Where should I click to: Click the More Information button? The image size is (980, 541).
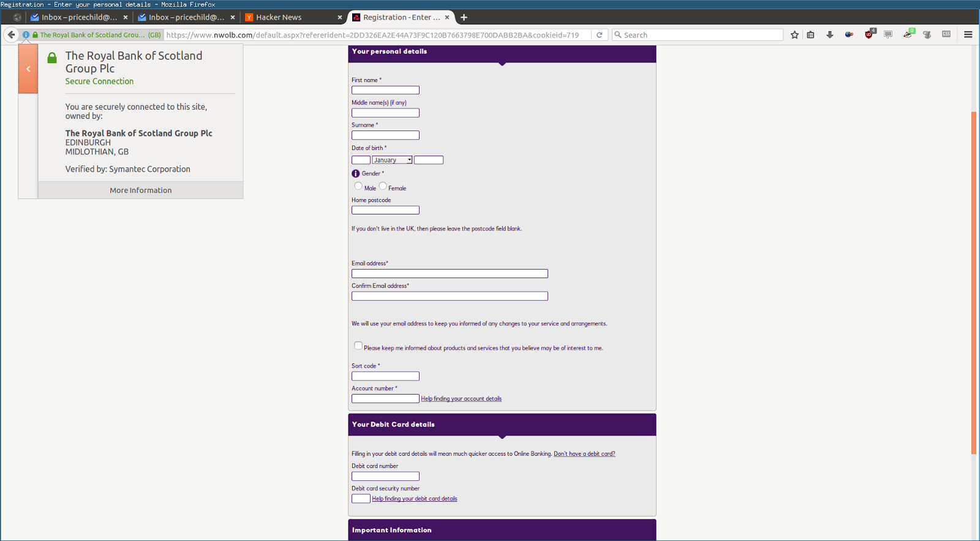point(141,190)
